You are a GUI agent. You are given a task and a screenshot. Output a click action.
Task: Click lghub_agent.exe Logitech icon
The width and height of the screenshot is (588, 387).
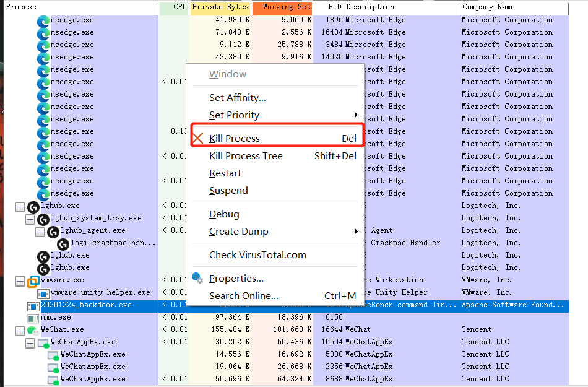[53, 232]
